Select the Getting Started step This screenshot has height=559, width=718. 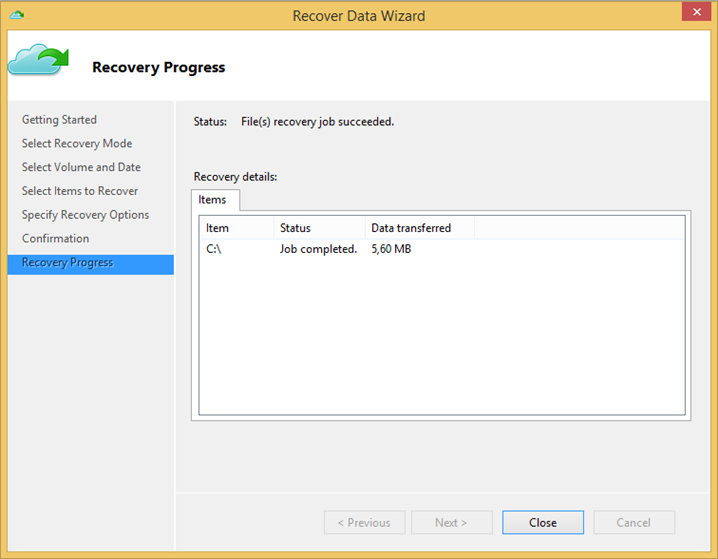(59, 120)
